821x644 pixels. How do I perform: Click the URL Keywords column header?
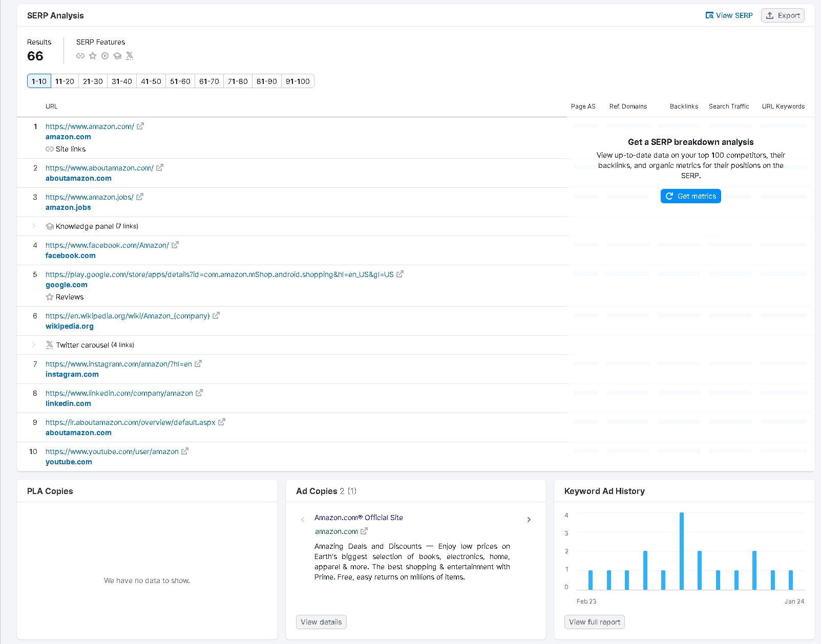pyautogui.click(x=783, y=106)
